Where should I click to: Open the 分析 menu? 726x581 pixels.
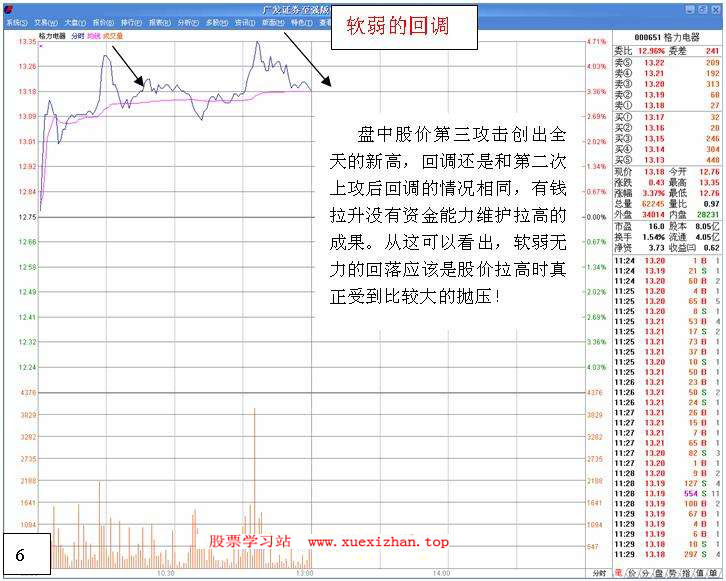(x=188, y=21)
